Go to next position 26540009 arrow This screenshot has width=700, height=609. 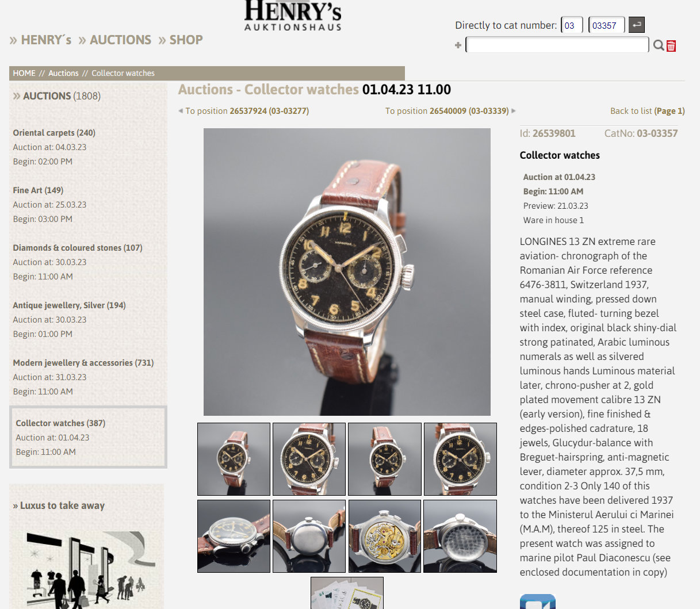514,111
